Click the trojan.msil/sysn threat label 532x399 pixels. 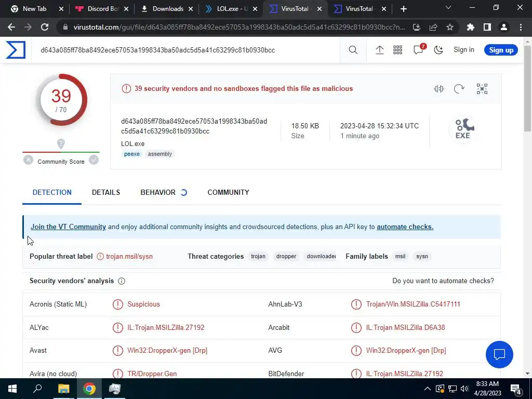(129, 257)
